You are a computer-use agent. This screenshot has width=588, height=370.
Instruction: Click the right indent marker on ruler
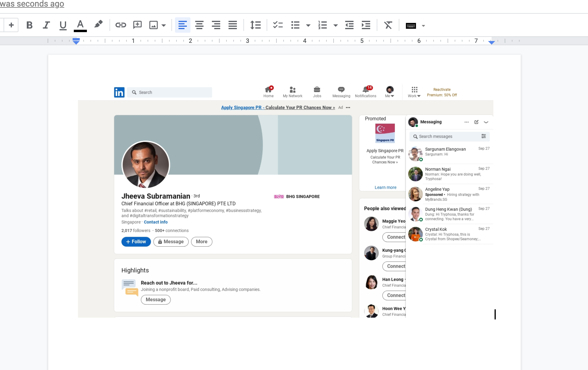pyautogui.click(x=492, y=43)
